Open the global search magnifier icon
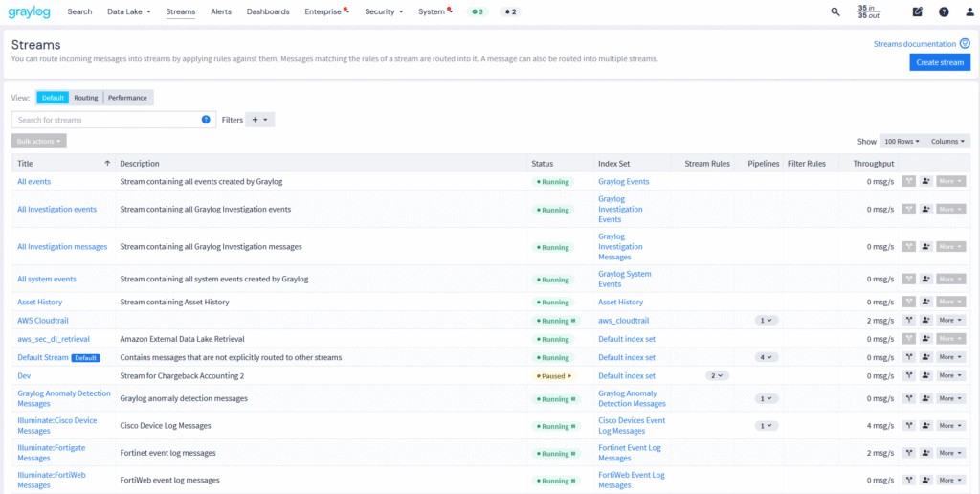 (x=835, y=11)
